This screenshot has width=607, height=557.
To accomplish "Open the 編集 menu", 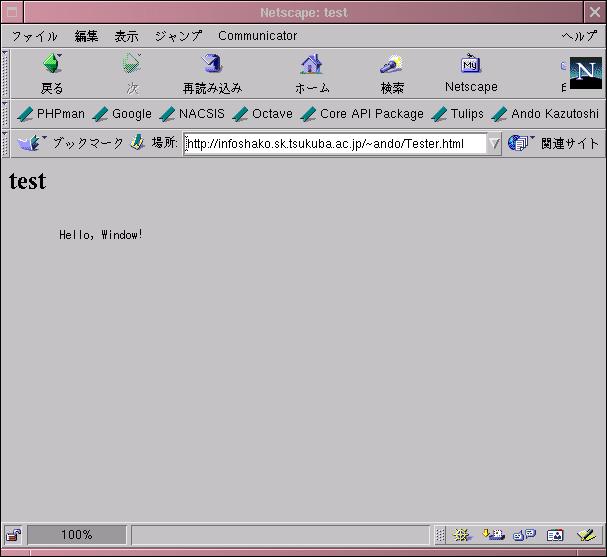I will pos(86,36).
